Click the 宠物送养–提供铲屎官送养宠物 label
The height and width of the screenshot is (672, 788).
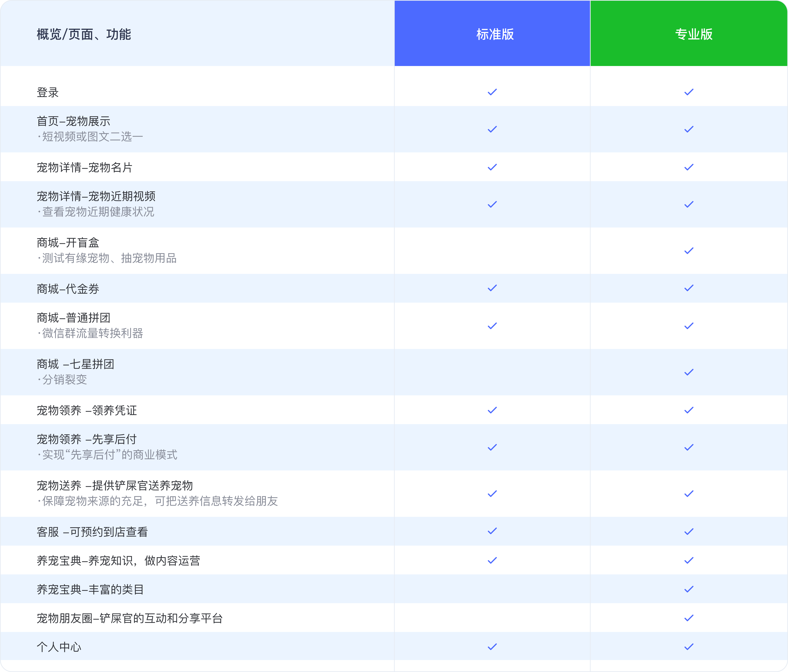coord(114,485)
